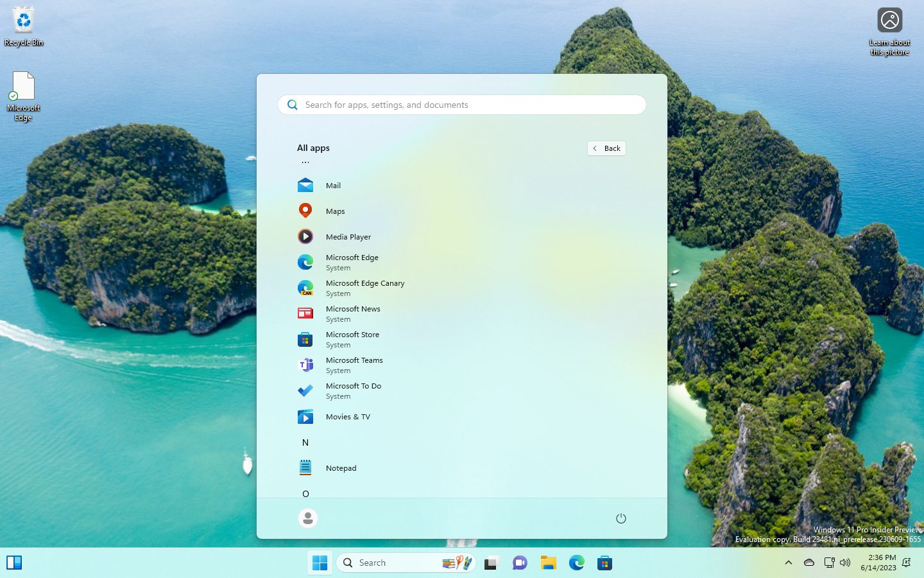
Task: Launch Microsoft Edge Canary
Action: point(365,288)
